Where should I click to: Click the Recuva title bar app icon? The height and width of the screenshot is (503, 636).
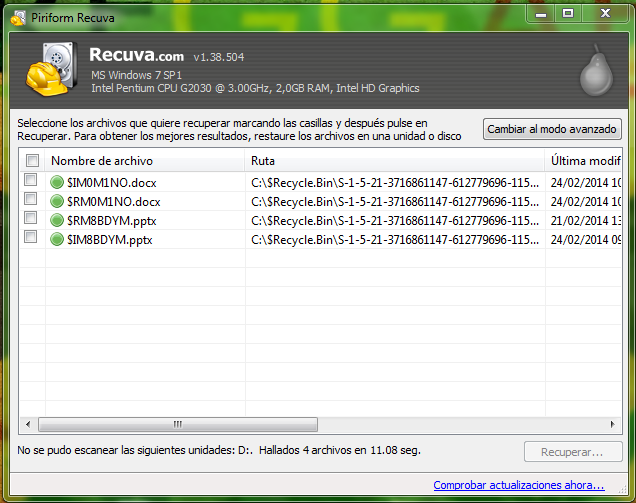point(17,18)
